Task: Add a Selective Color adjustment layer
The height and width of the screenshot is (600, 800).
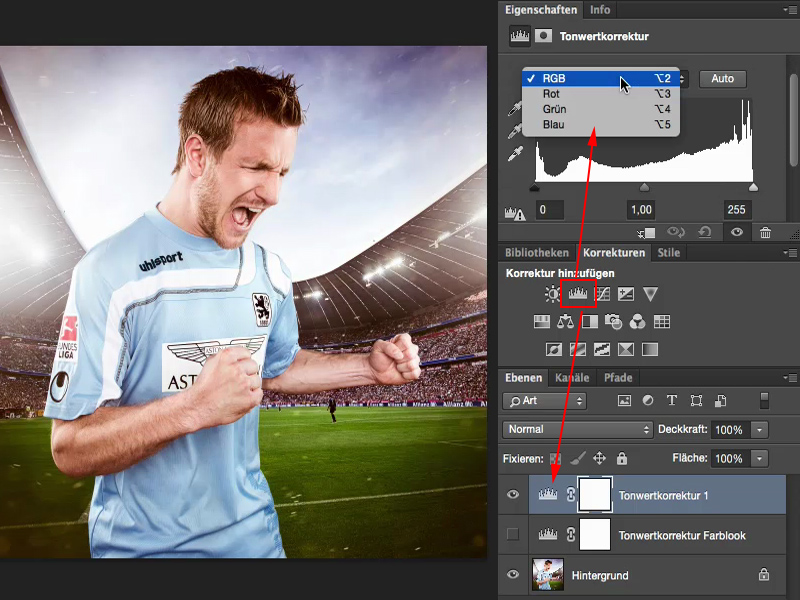Action: pyautogui.click(x=626, y=349)
